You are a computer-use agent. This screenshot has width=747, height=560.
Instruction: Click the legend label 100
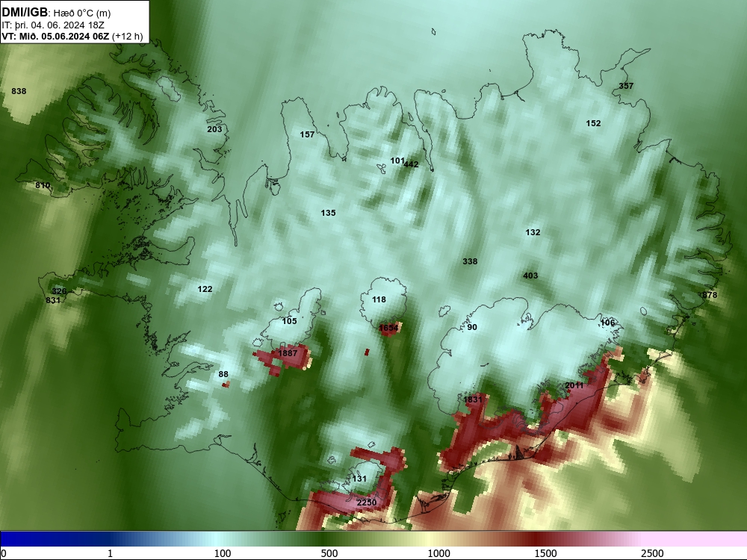coord(223,553)
